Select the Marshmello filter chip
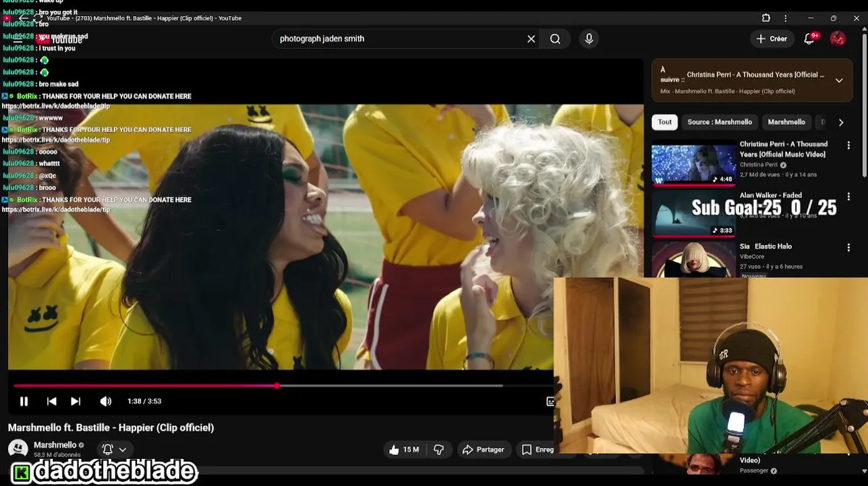 tap(786, 122)
